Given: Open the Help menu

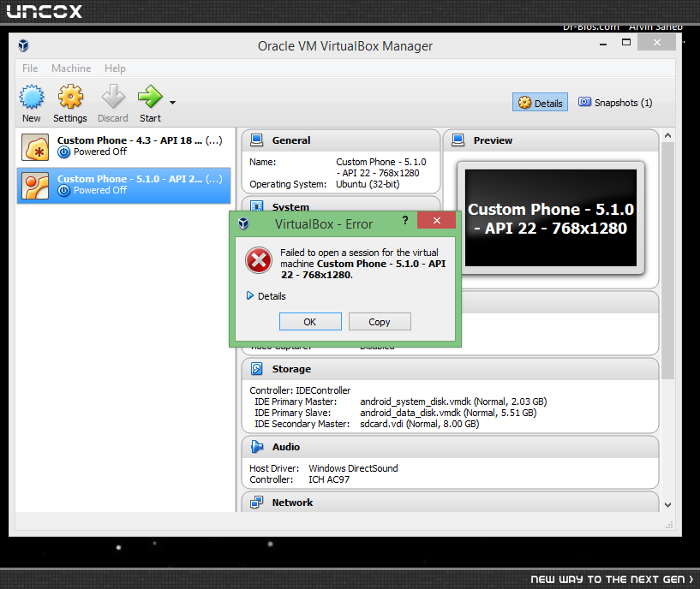Looking at the screenshot, I should tap(115, 68).
